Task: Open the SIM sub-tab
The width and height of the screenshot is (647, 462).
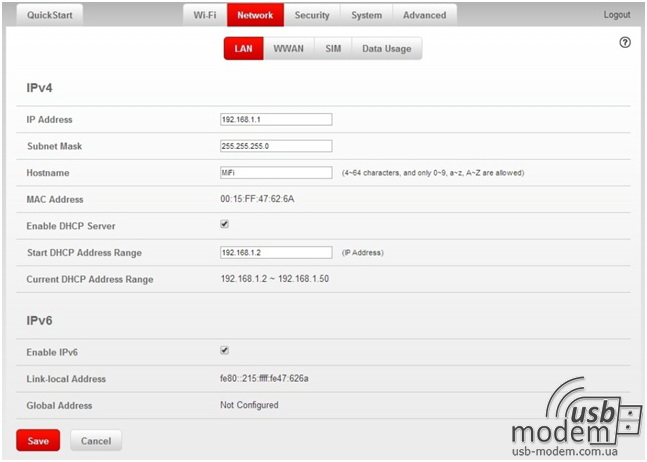Action: (x=333, y=49)
